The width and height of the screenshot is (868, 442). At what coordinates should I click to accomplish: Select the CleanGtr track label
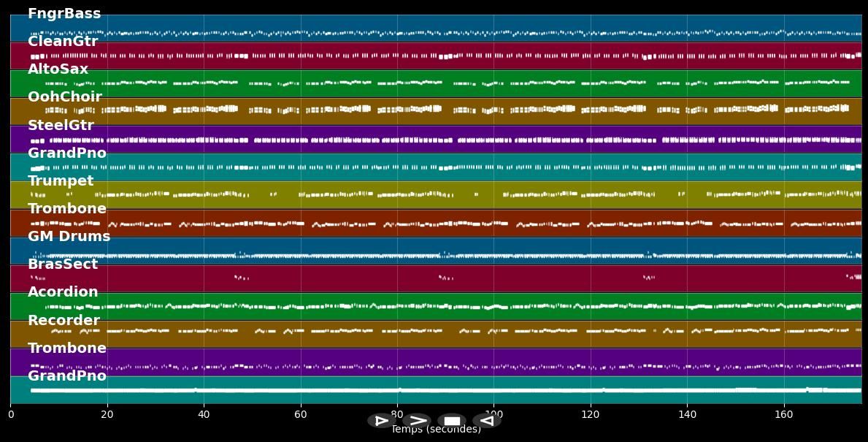63,42
